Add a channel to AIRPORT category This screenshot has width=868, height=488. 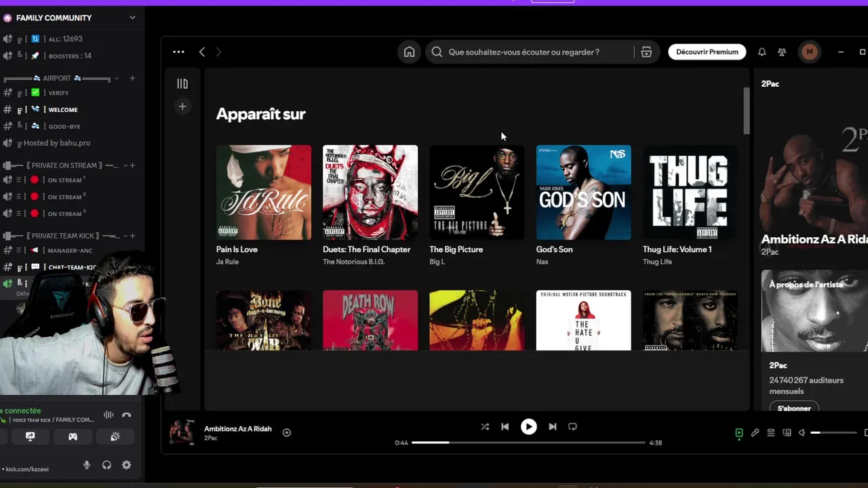click(x=132, y=78)
